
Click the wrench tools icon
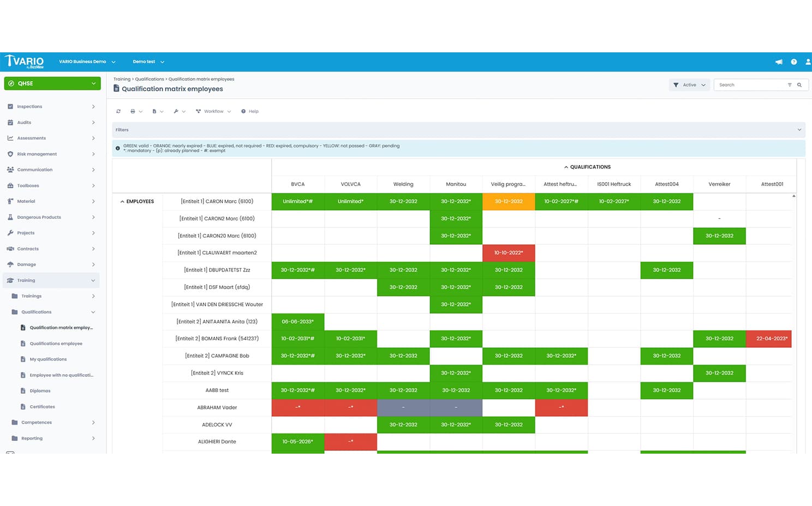176,111
